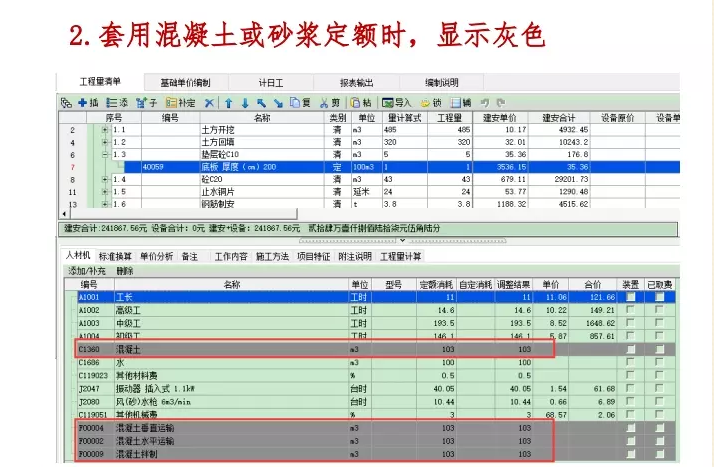Click the delete X toolbar icon
The width and height of the screenshot is (714, 467).
click(x=209, y=103)
